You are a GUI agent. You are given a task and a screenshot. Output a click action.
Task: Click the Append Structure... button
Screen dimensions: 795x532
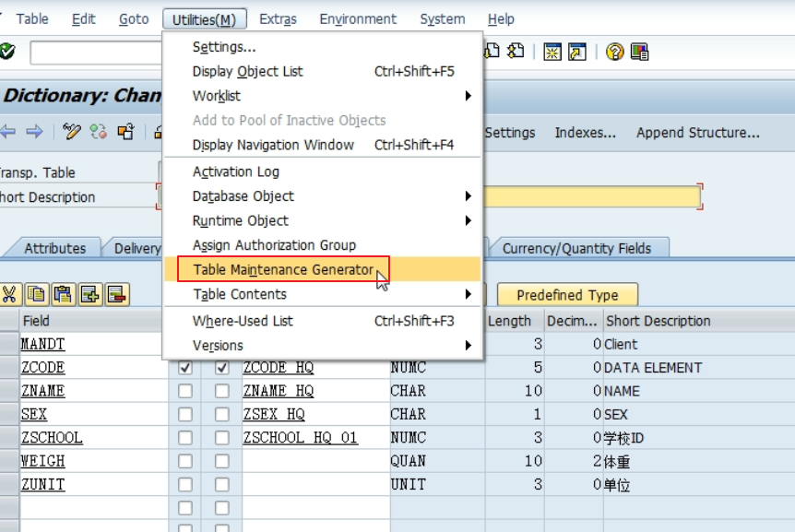(x=697, y=133)
